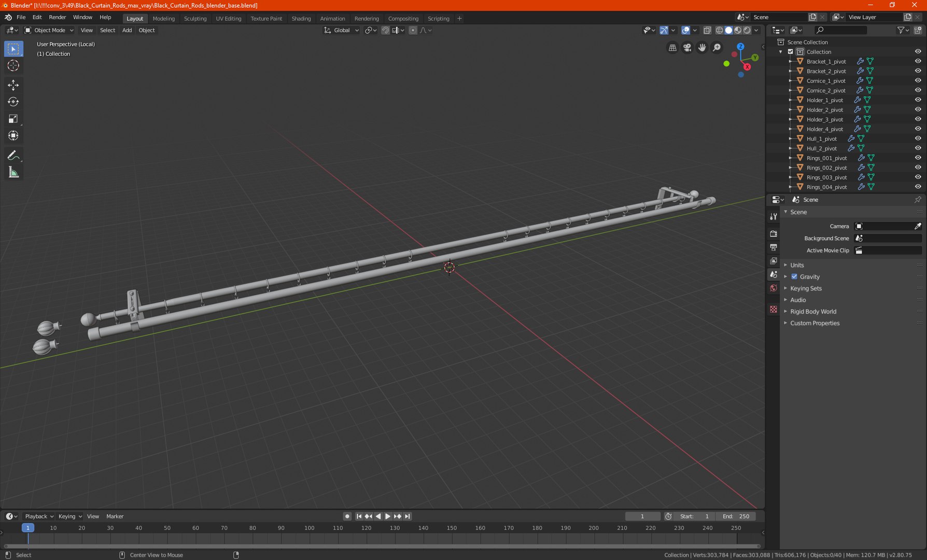The height and width of the screenshot is (560, 927).
Task: Switch to Wireframe viewport shading
Action: 719,30
